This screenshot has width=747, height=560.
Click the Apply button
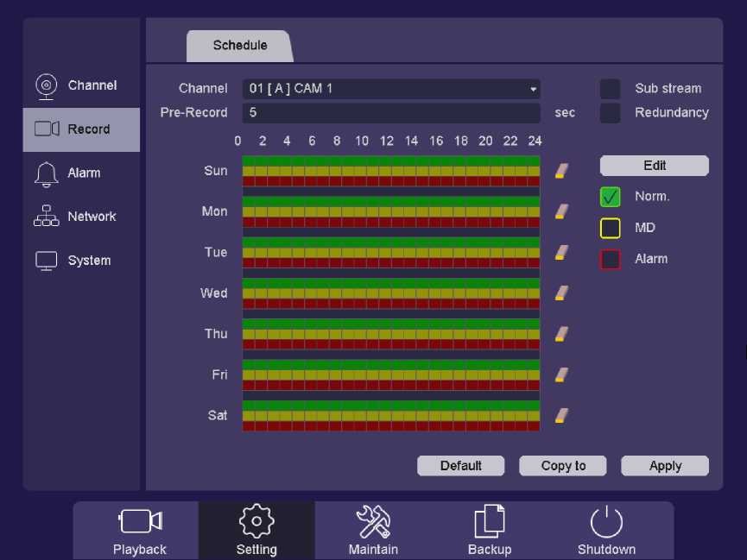pos(665,466)
